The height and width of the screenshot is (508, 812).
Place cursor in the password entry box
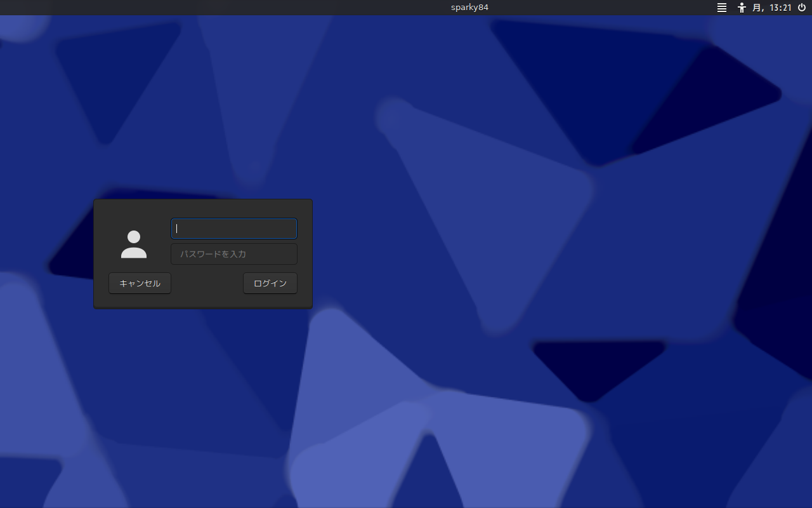[234, 254]
